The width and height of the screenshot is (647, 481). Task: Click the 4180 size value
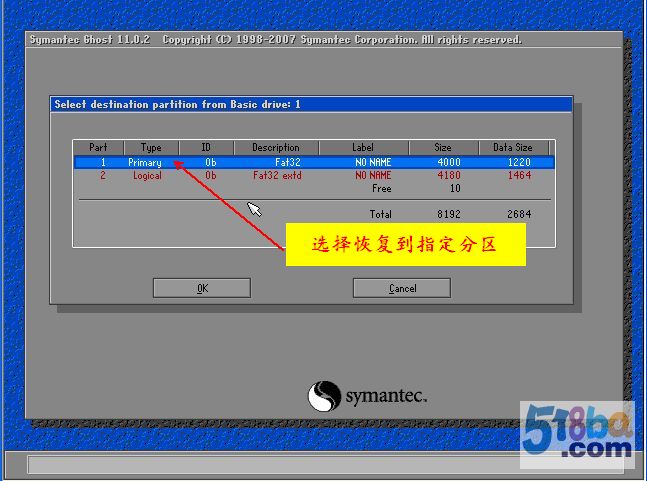pos(449,175)
